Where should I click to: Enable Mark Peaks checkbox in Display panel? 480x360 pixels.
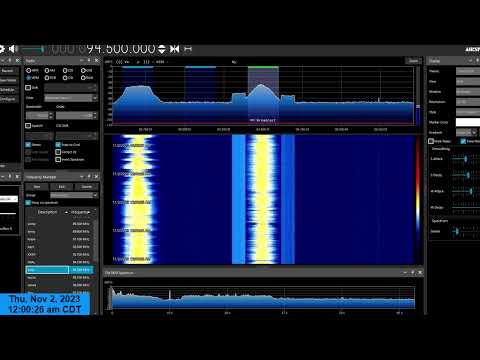(x=431, y=141)
